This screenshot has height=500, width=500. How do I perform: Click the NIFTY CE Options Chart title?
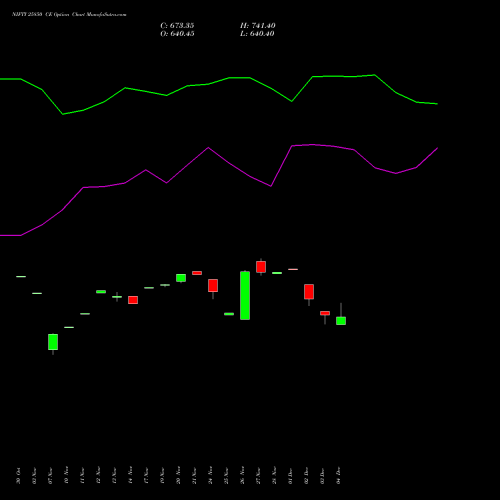pos(69,15)
